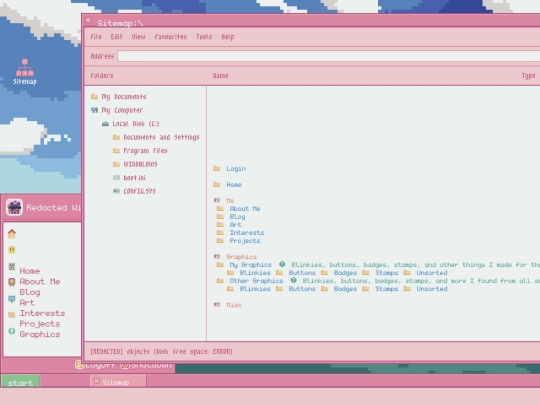The height and width of the screenshot is (405, 540).
Task: Click inside the Address bar field
Action: [329, 56]
